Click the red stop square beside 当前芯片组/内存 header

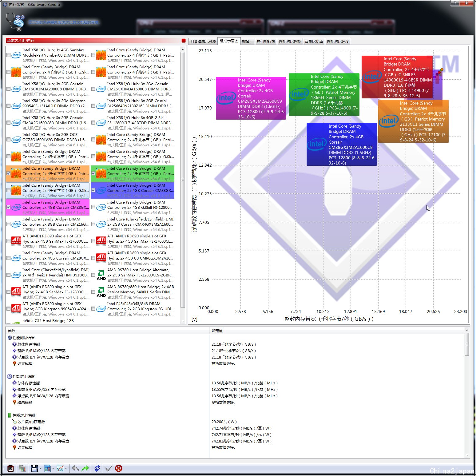184,41
